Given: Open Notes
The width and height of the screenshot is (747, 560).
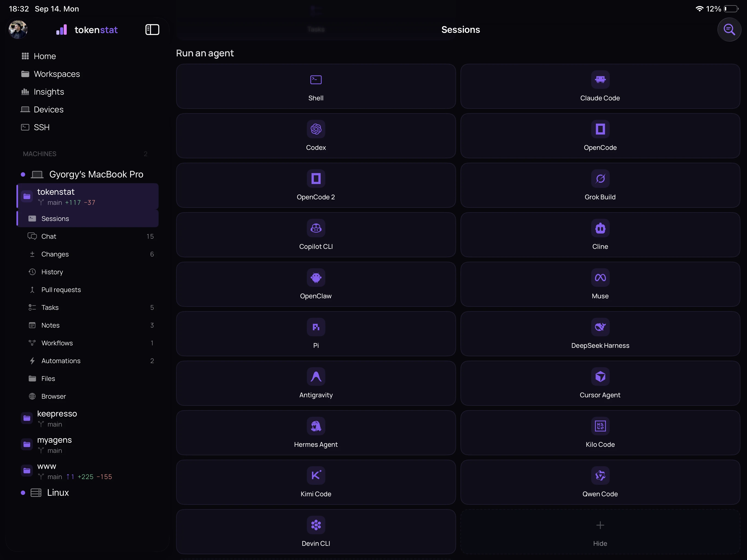Looking at the screenshot, I should coord(87,325).
